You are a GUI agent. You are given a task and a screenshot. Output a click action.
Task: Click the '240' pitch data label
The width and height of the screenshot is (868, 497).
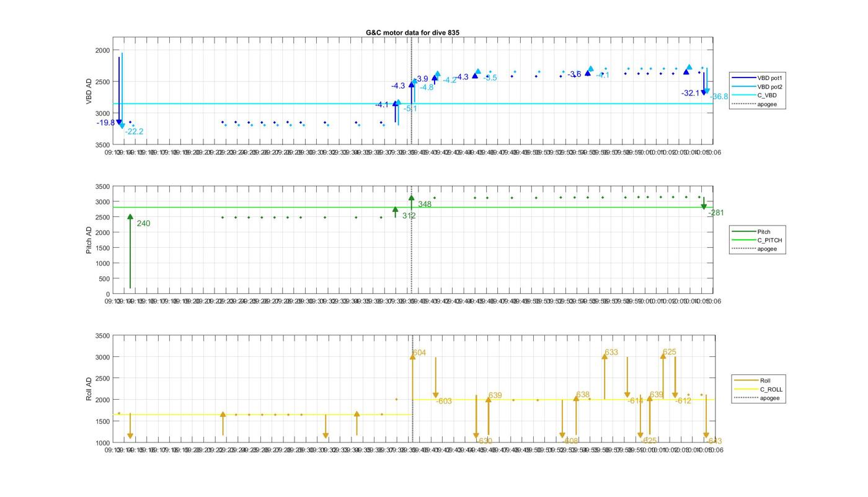click(143, 224)
